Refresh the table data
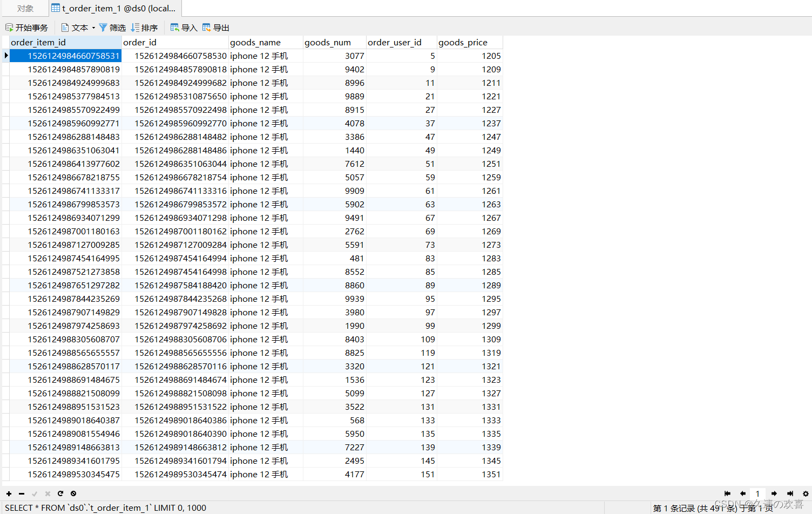Screen dimensions: 812x514 pos(60,493)
